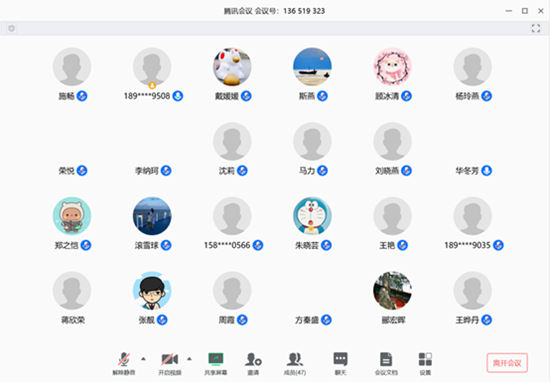Click participant name 方秦盛
Viewport: 550px width, 382px height.
pos(307,320)
